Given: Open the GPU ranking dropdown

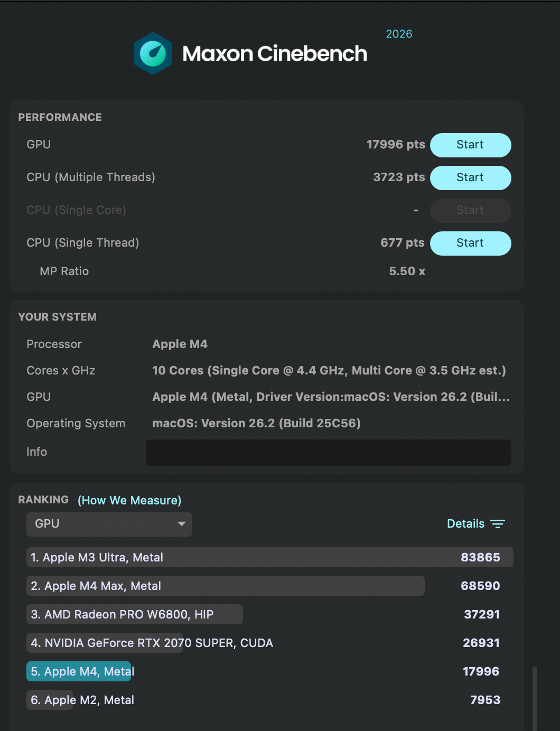Looking at the screenshot, I should point(109,524).
